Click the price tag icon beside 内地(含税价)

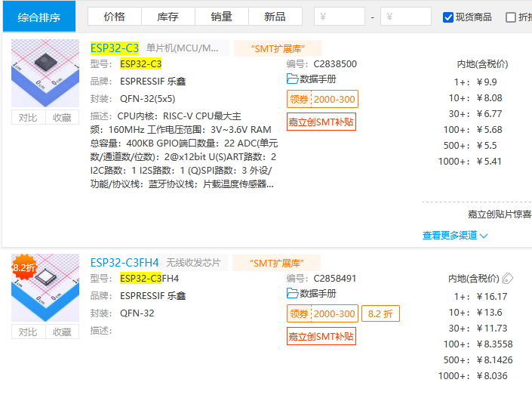(x=507, y=278)
